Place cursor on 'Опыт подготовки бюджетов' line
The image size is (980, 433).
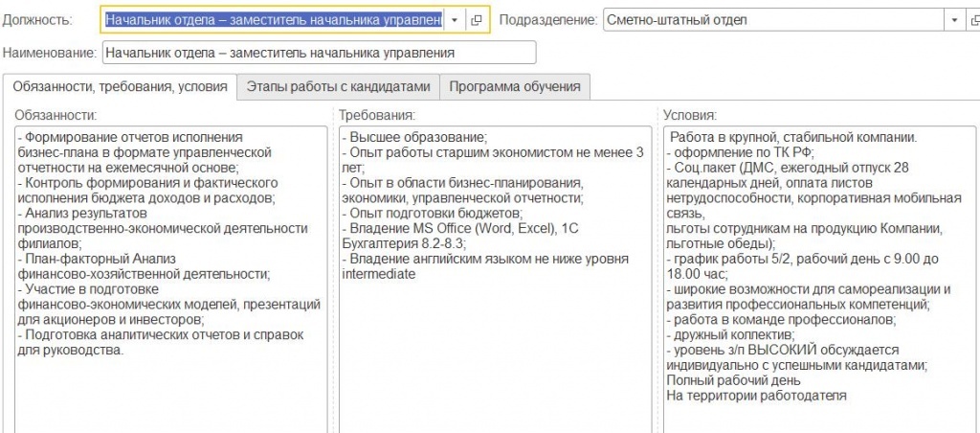431,214
